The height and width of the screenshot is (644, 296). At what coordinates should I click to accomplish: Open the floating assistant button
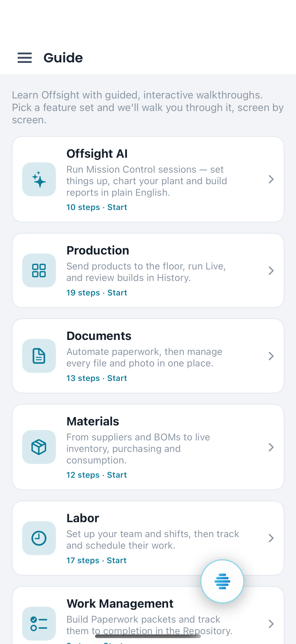click(x=222, y=581)
